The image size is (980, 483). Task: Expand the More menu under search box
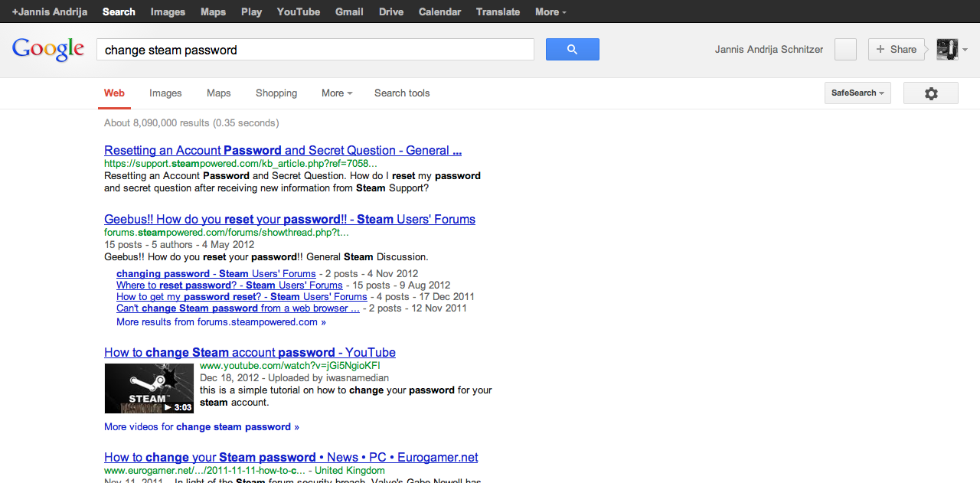337,93
